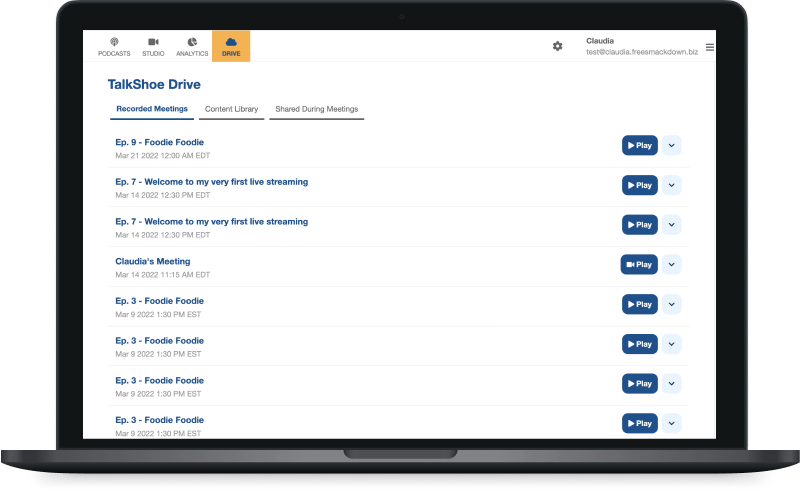Screen dimensions: 800x502
Task: Click the date Mar 21 2022 12:00 AM EDT
Action: coord(163,156)
